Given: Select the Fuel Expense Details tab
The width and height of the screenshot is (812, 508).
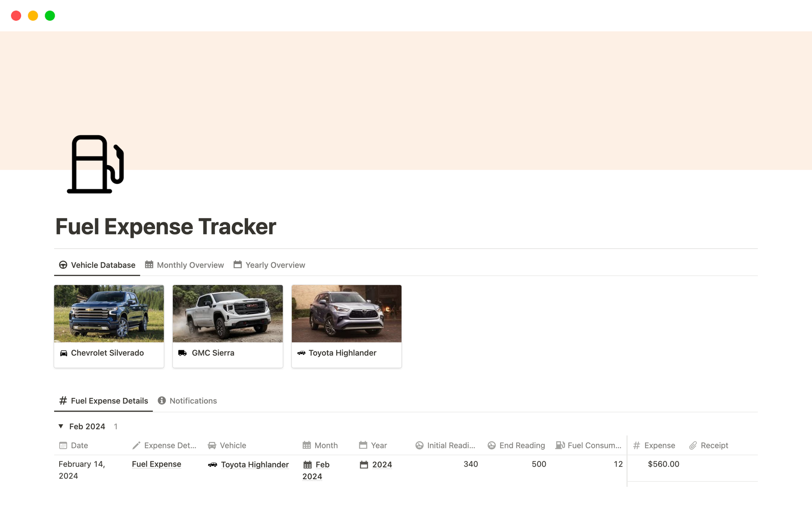Looking at the screenshot, I should click(109, 400).
